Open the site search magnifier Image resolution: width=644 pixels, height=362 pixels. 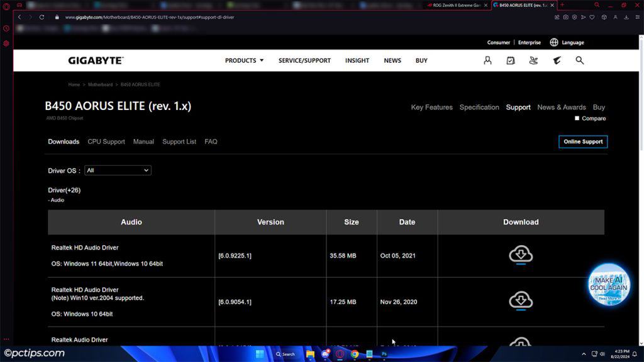579,60
